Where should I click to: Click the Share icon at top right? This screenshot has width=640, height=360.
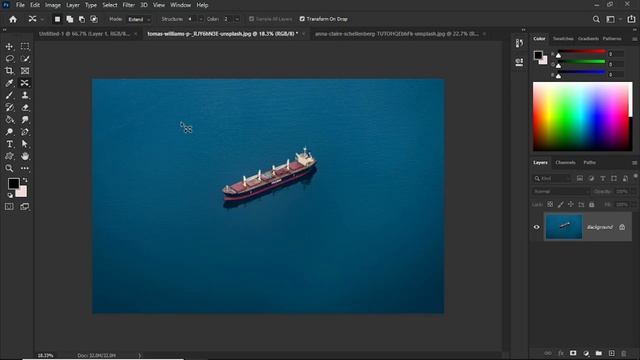pyautogui.click(x=631, y=19)
